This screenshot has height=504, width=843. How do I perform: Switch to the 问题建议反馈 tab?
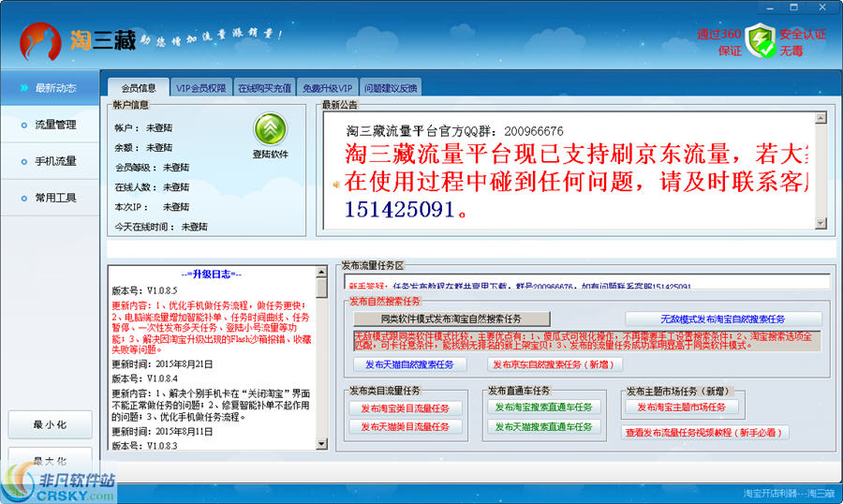click(x=391, y=88)
